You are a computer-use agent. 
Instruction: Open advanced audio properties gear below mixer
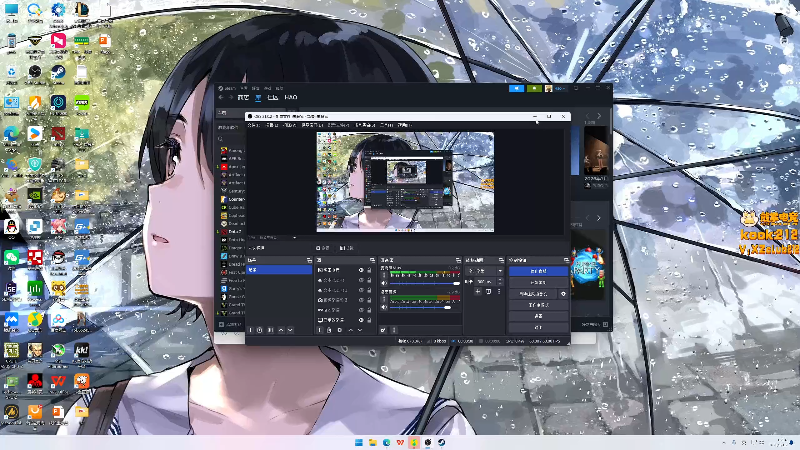point(383,330)
